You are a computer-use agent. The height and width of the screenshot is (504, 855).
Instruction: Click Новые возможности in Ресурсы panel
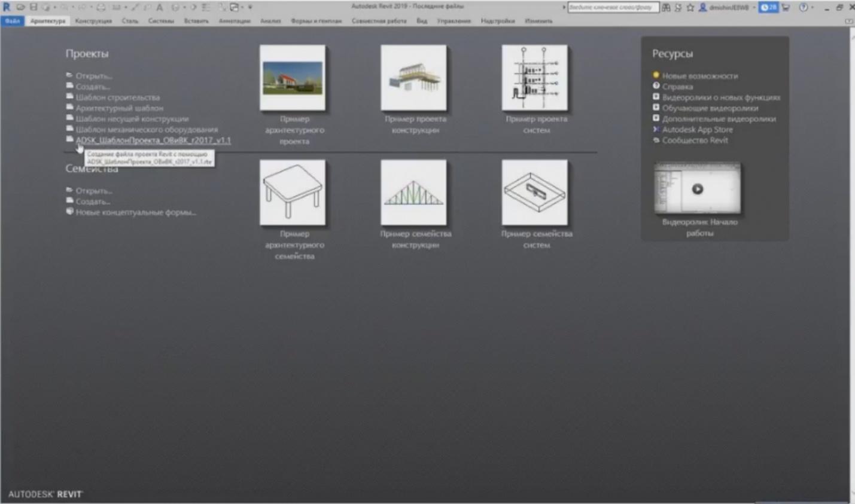tap(699, 76)
